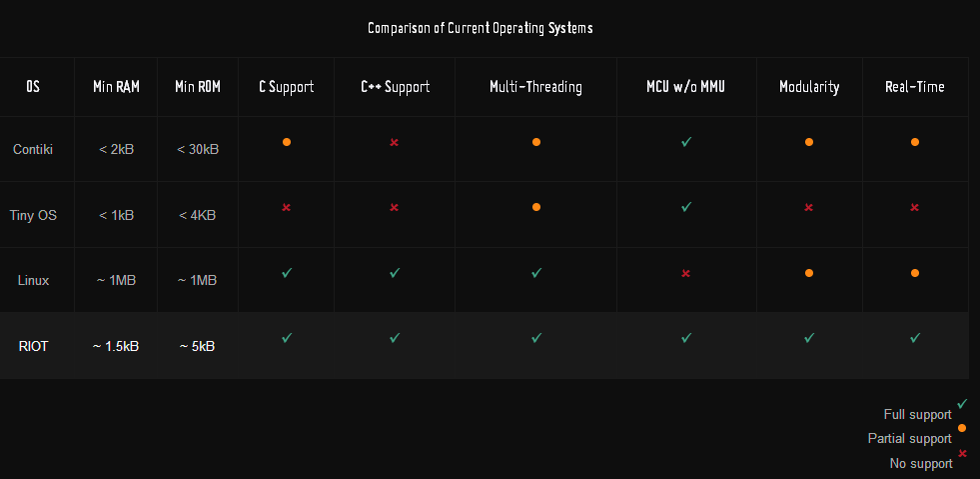This screenshot has height=479, width=980.
Task: Click Tiny OS red Real-Time cross
Action: tap(915, 207)
